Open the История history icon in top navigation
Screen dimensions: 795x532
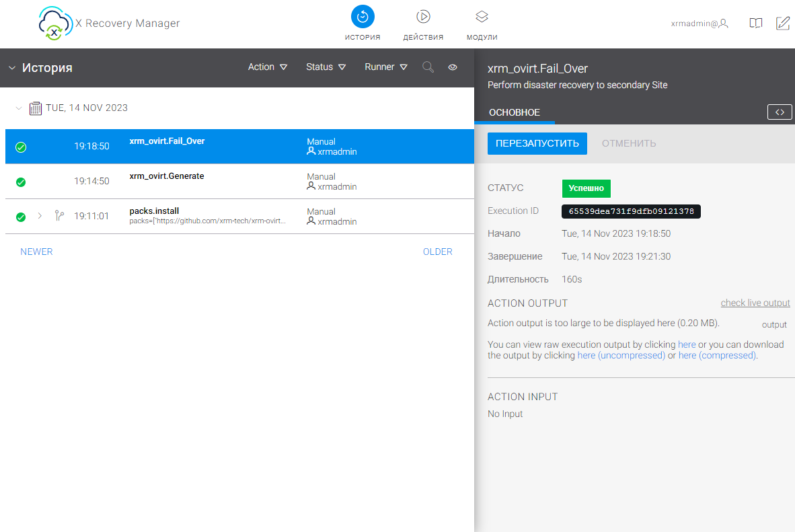pos(363,17)
